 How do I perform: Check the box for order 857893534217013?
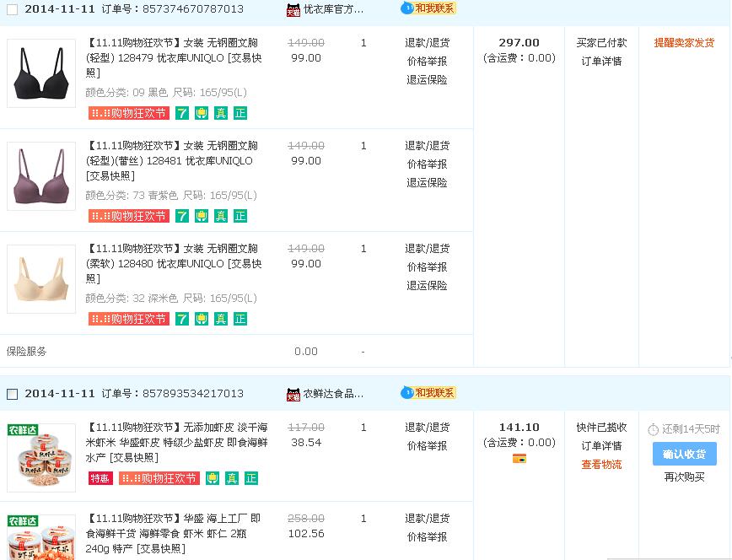coord(12,394)
